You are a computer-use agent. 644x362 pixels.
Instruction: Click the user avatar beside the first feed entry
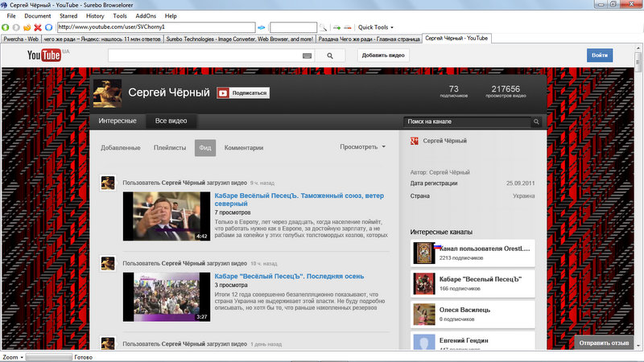tap(108, 183)
